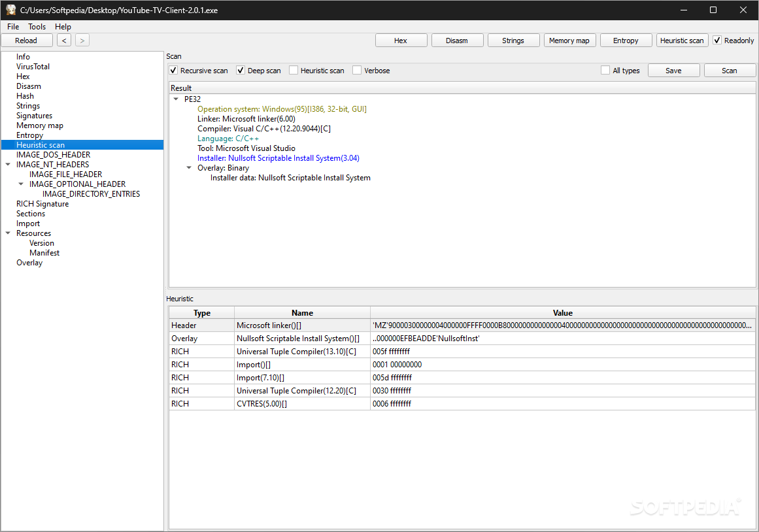Open the Strings toolbar view

[513, 41]
